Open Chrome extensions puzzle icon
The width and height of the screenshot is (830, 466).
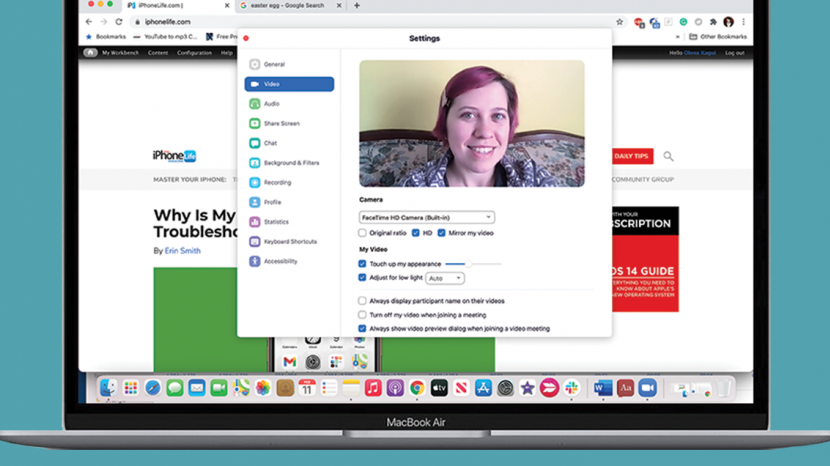point(713,22)
